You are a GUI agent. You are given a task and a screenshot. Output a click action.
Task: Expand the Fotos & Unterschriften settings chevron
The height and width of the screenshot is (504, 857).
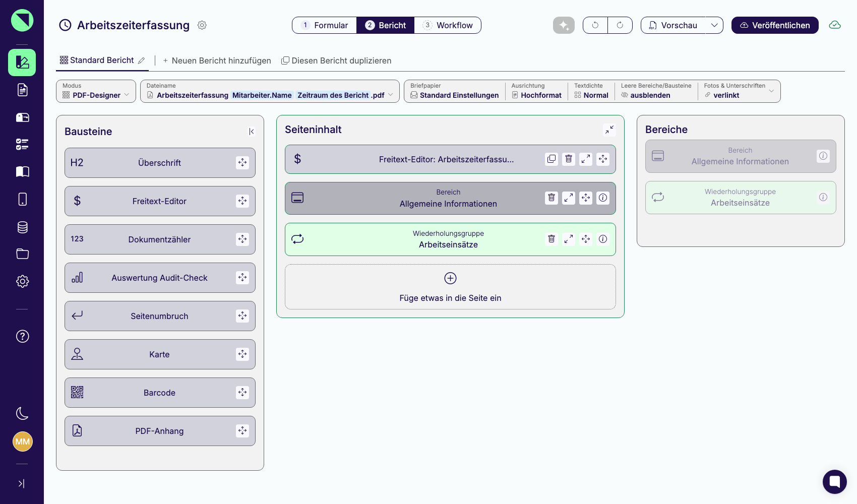[771, 91]
